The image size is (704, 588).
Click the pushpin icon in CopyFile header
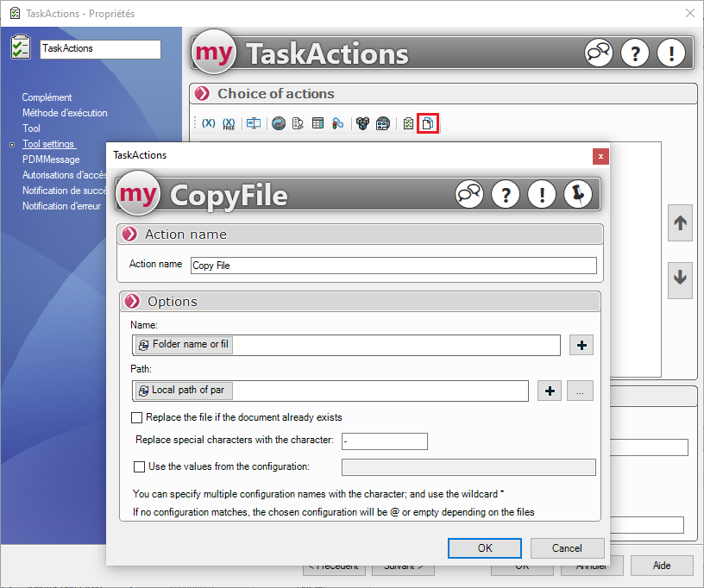pos(577,194)
